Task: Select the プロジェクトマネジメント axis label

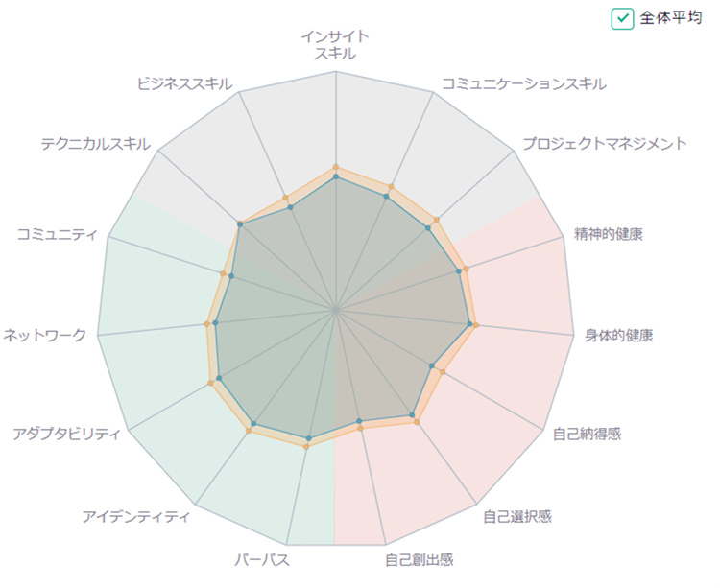Action: [604, 144]
